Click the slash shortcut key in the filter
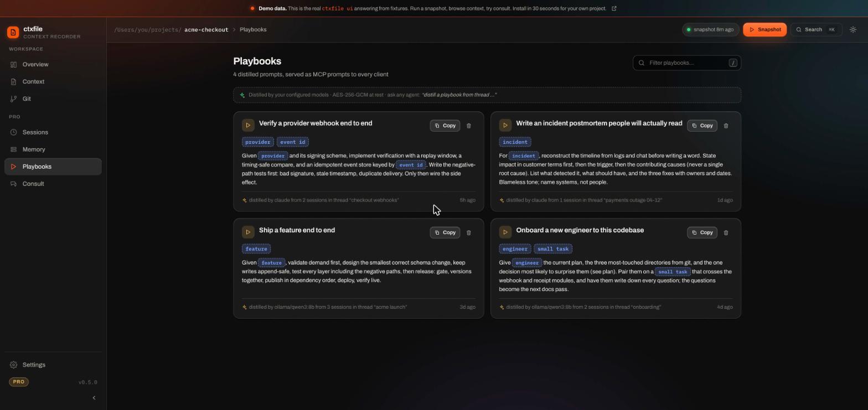The height and width of the screenshot is (410, 868). [x=733, y=63]
